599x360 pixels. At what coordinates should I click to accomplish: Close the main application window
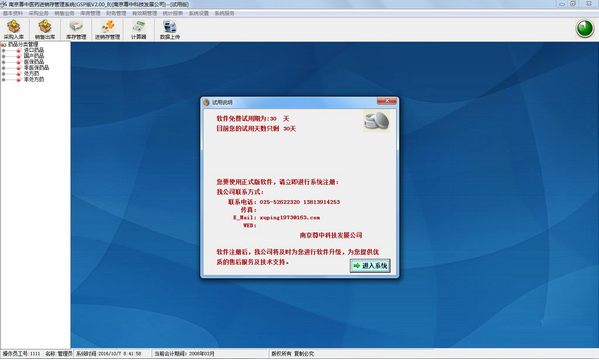coord(589,4)
